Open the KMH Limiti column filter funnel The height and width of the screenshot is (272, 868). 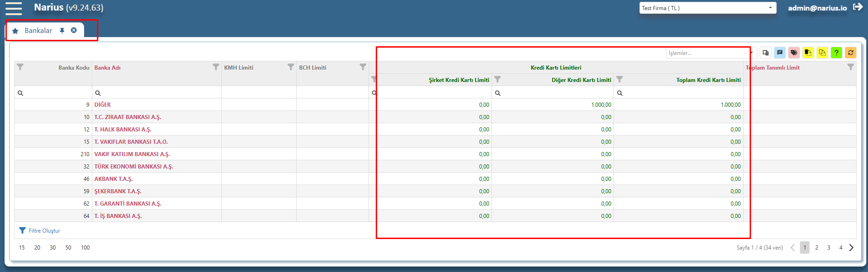(x=291, y=67)
